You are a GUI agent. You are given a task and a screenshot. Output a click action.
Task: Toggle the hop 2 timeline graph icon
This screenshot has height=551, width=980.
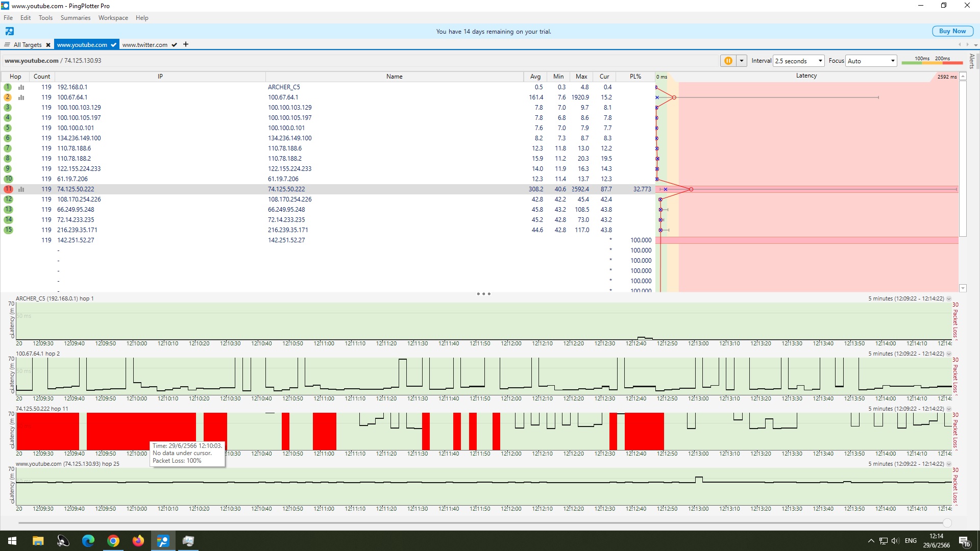[x=21, y=97]
